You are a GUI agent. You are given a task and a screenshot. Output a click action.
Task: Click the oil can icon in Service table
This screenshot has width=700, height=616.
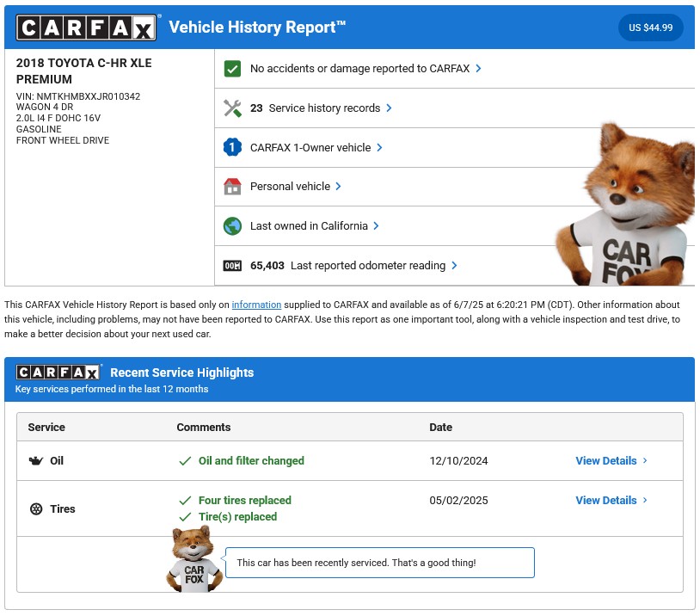(x=36, y=460)
